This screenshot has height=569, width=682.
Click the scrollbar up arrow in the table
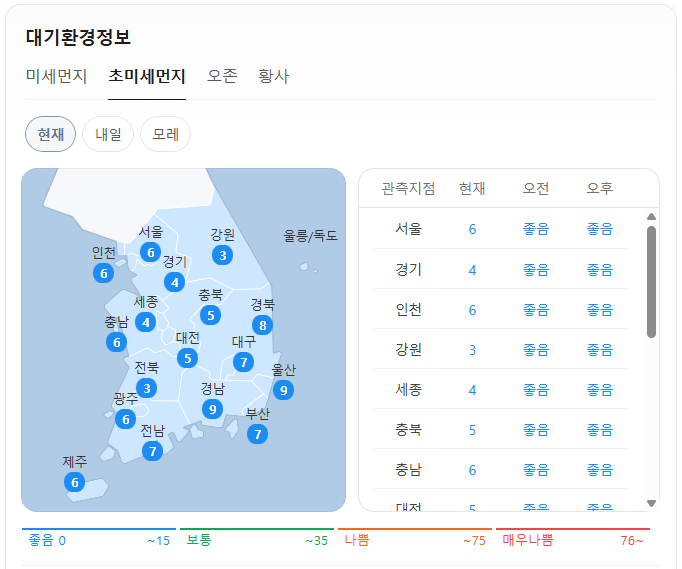point(651,217)
